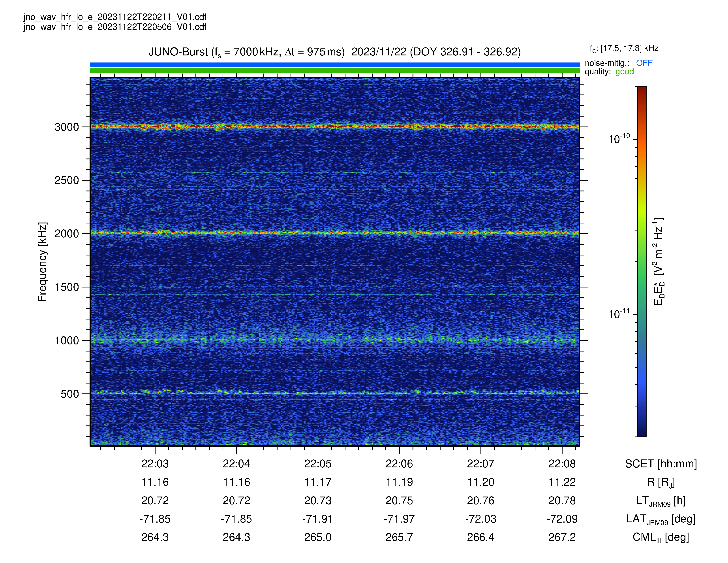Click the noise-mitigation OFF label
Viewport: 728px width, 563px height.
644,63
